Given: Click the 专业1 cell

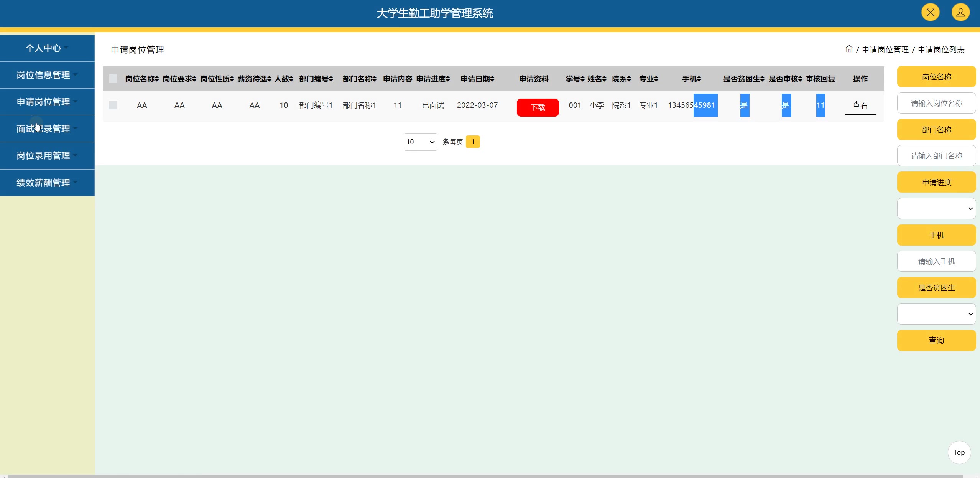Looking at the screenshot, I should 649,105.
